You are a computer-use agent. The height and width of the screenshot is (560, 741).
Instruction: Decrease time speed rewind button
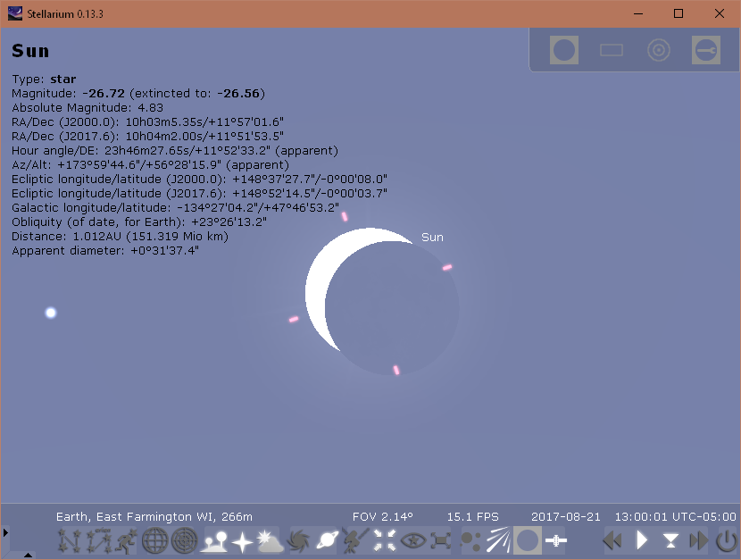(x=612, y=540)
